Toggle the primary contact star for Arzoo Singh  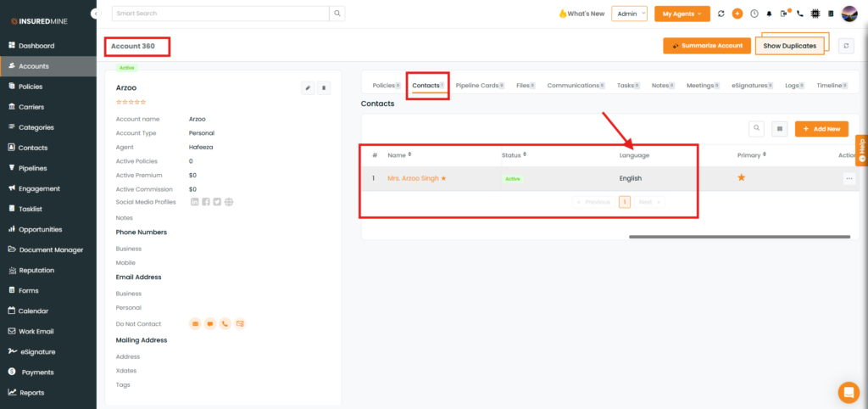pyautogui.click(x=741, y=177)
